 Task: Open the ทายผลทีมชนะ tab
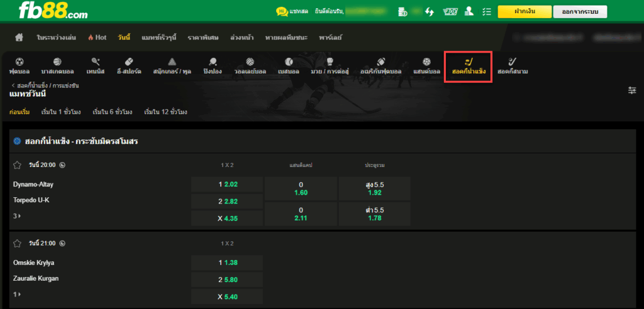point(286,37)
